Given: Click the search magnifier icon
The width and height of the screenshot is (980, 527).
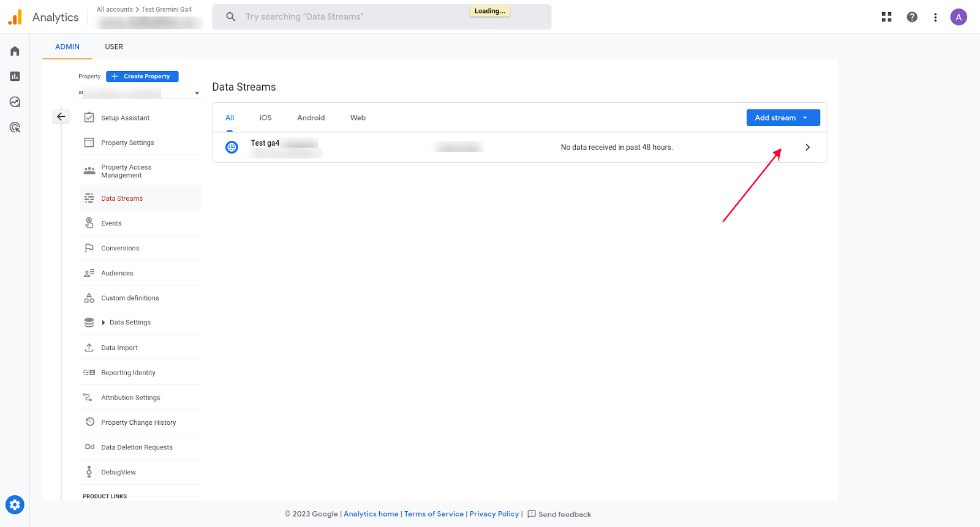Looking at the screenshot, I should pos(231,17).
